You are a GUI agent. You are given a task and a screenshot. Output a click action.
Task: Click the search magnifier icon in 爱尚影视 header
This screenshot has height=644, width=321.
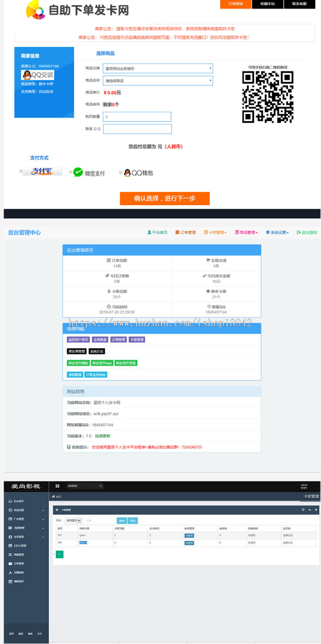point(101,486)
